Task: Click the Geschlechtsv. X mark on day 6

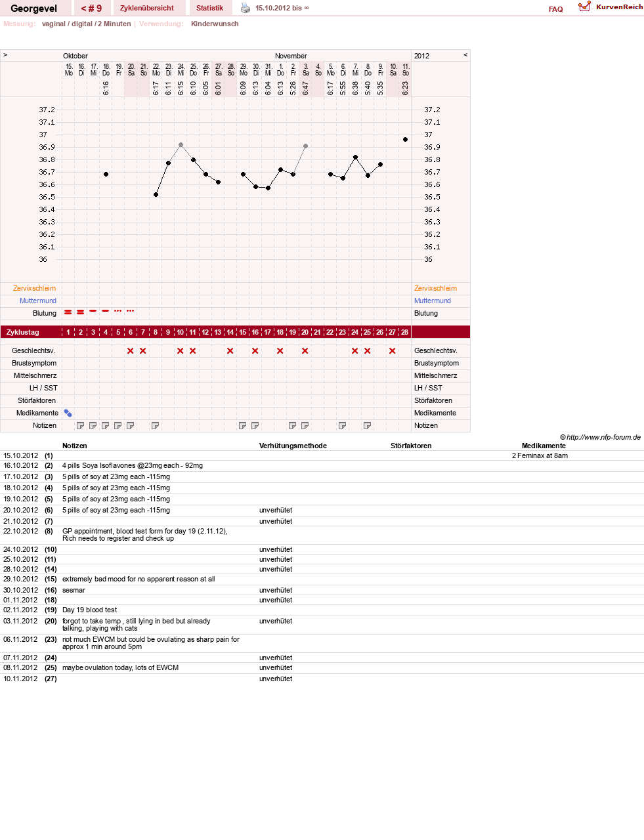Action: pyautogui.click(x=130, y=350)
